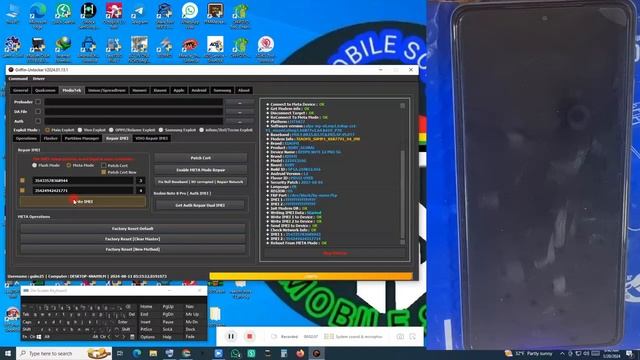Select the Samsung Exploit radio button
This screenshot has width=640, height=360.
point(161,130)
